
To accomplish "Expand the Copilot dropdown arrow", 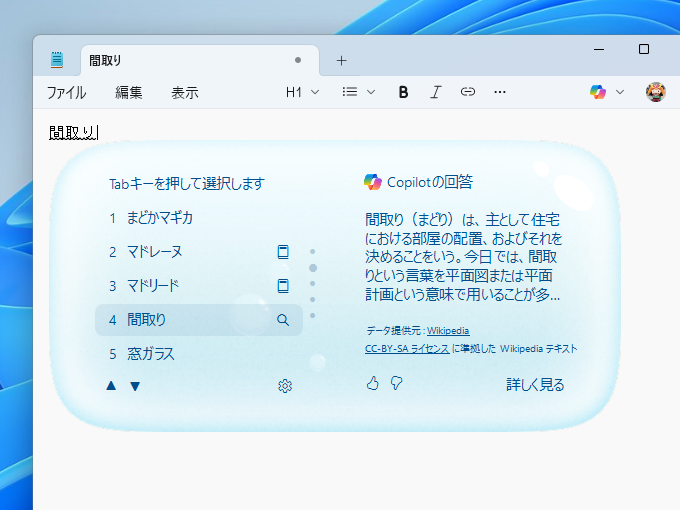I will pos(620,92).
